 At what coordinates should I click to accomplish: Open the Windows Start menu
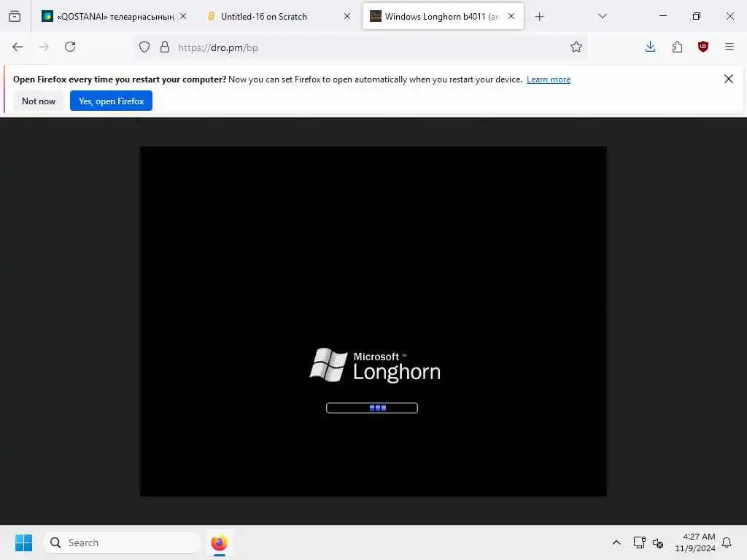[x=24, y=542]
